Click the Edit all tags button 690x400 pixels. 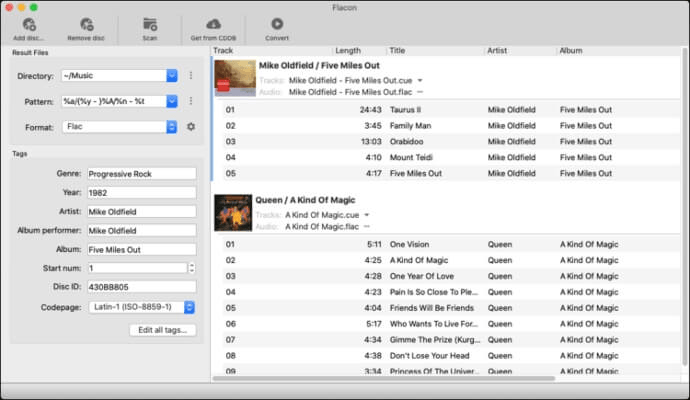pos(163,330)
